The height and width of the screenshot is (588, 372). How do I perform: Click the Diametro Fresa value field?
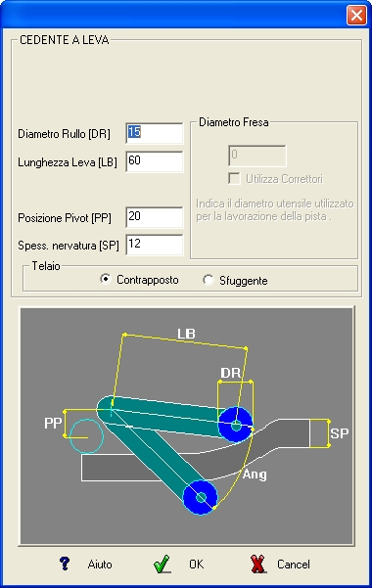tap(257, 156)
